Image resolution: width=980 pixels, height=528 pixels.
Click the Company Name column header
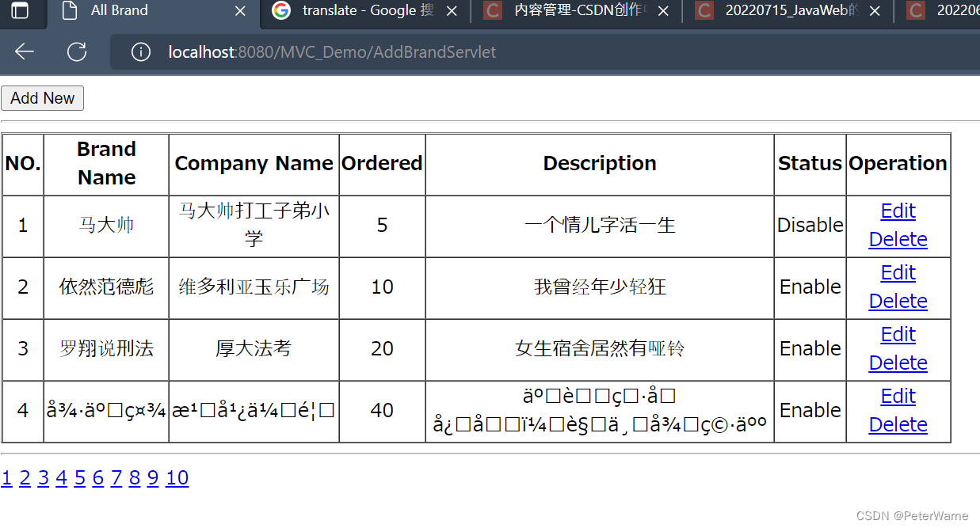tap(254, 164)
